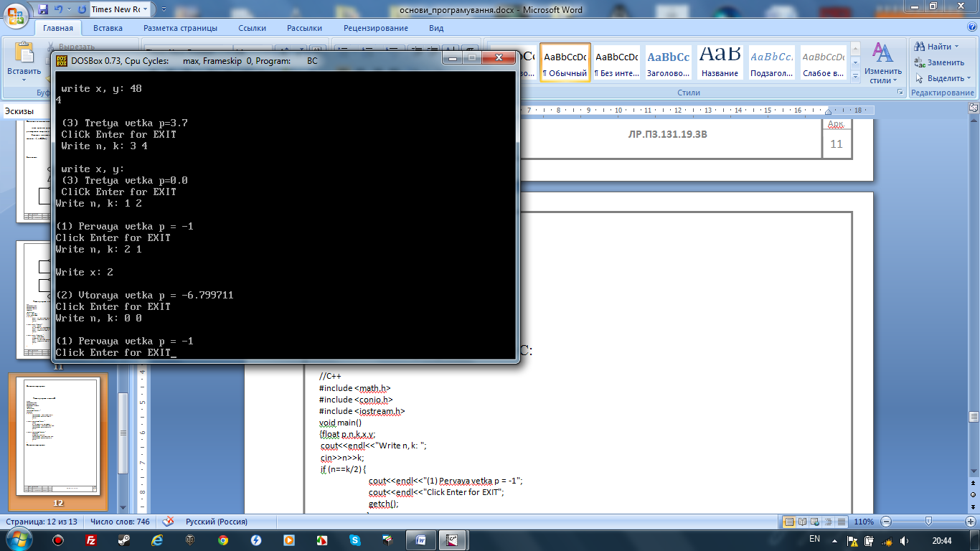Apply the Подзаголовок style
The width and height of the screenshot is (980, 551).
(772, 62)
